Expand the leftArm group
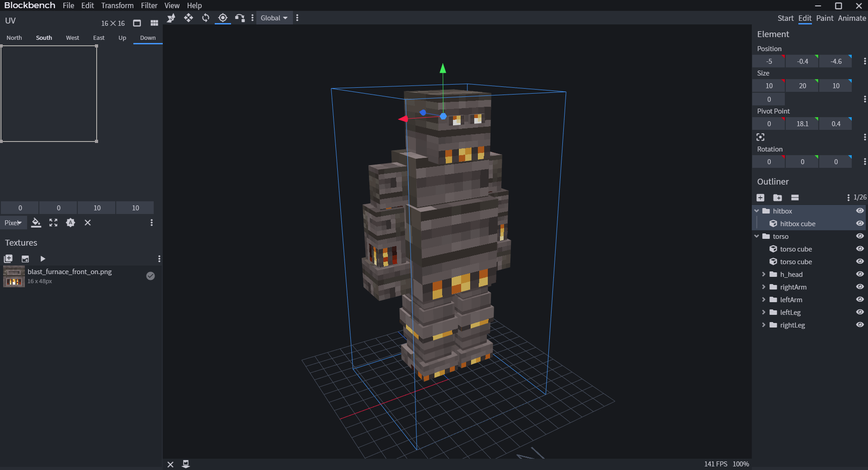 (x=764, y=299)
